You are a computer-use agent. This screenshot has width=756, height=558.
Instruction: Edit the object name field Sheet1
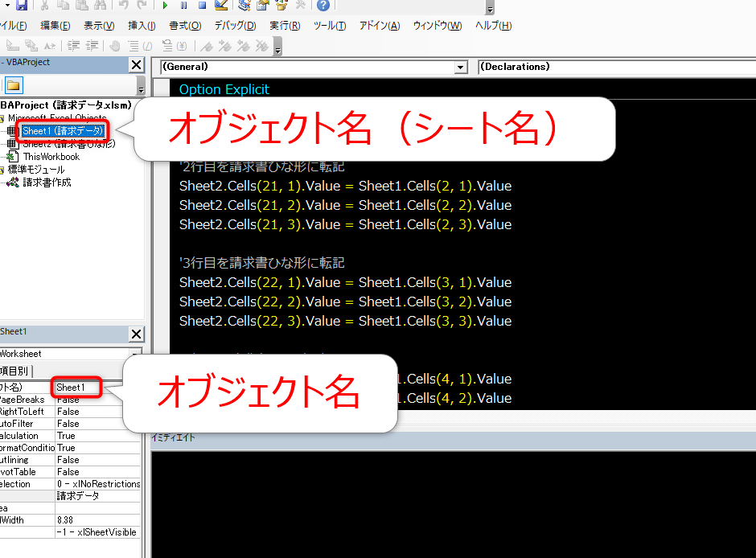point(77,388)
